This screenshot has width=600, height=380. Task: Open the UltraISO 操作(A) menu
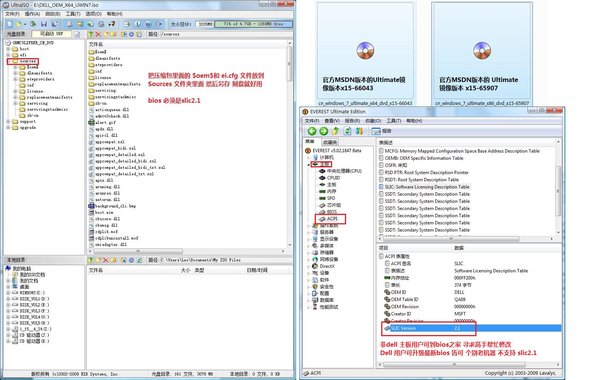(x=32, y=14)
